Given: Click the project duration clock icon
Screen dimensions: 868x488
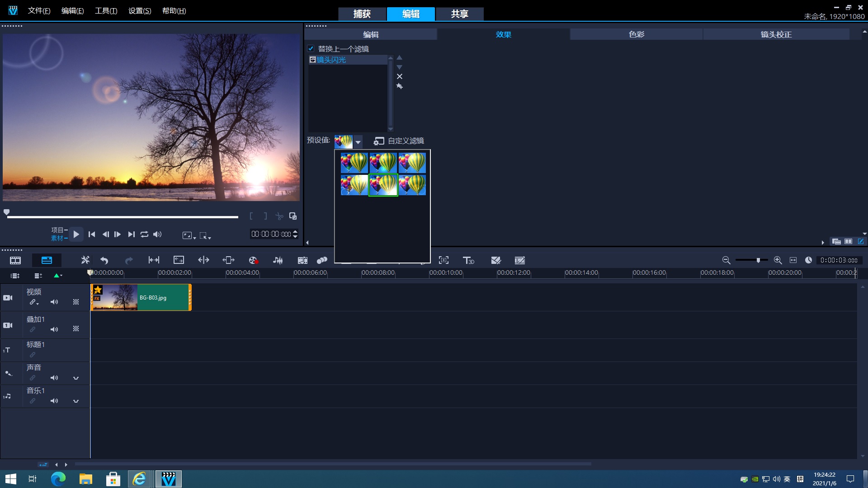Looking at the screenshot, I should (x=808, y=260).
